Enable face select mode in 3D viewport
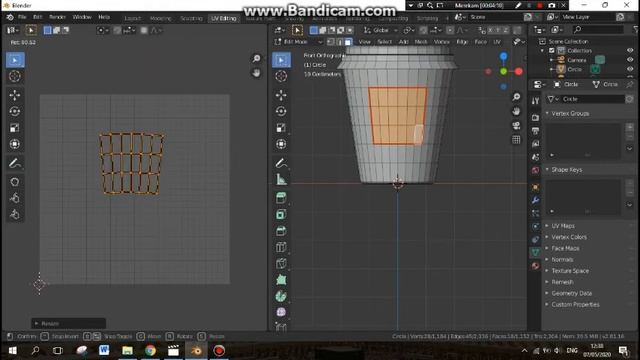The width and height of the screenshot is (640, 360). [x=348, y=42]
